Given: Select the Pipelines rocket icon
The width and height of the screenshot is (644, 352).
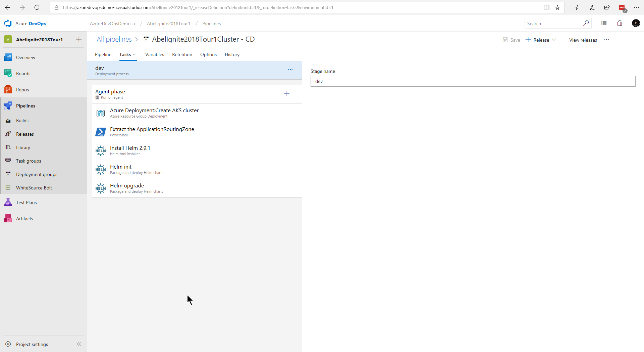Looking at the screenshot, I should point(8,106).
